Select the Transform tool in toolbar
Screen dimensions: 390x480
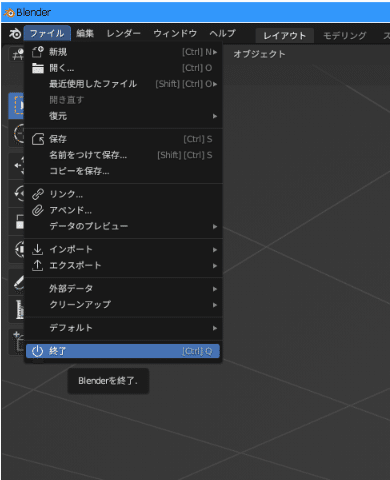coord(17,249)
